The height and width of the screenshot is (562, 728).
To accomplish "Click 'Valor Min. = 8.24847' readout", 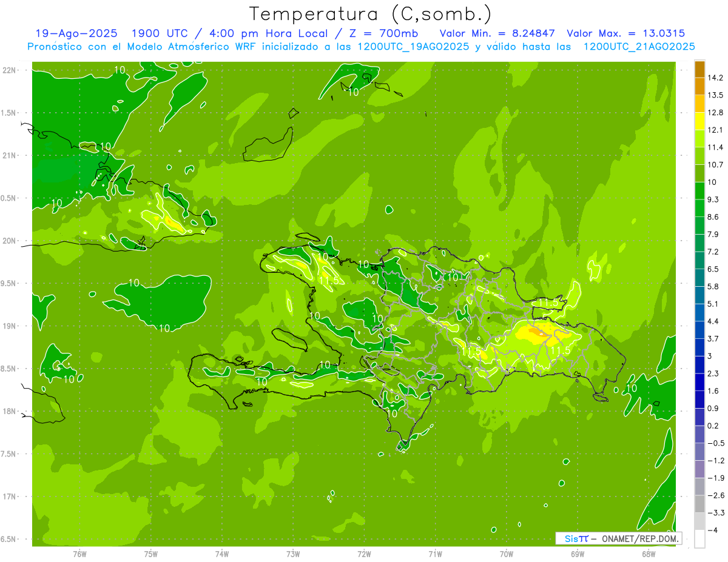I will point(497,33).
